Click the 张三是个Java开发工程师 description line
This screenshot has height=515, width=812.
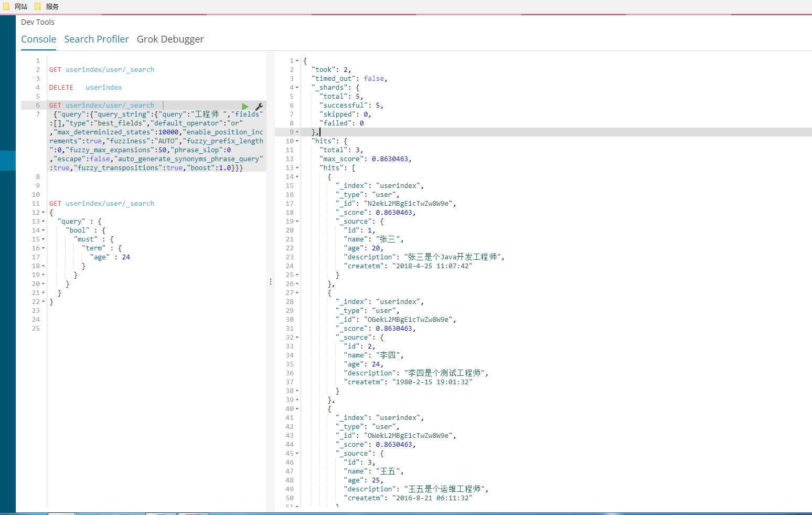point(424,257)
